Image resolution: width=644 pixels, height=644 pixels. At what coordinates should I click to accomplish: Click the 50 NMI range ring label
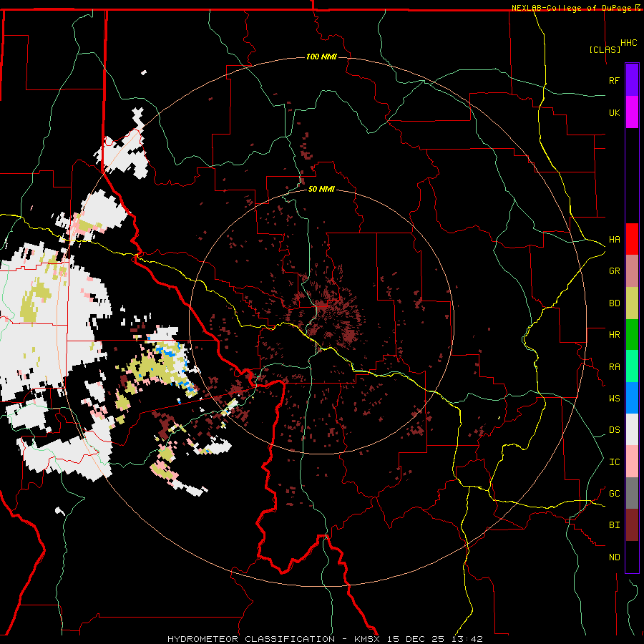point(321,189)
